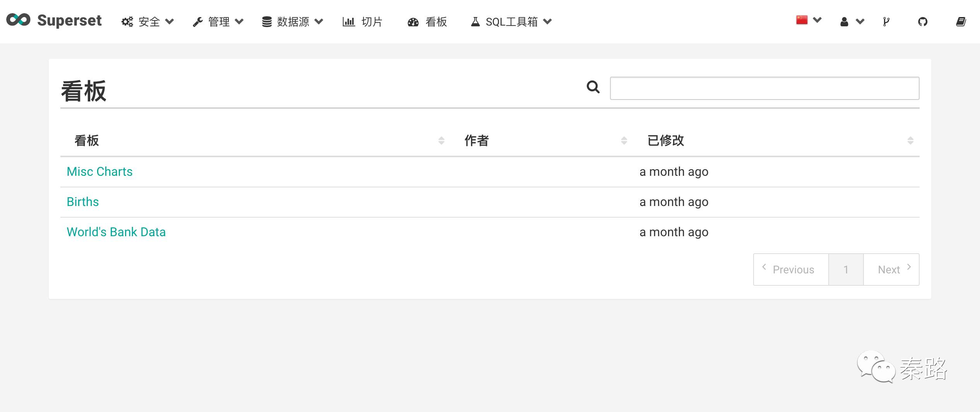Expand the user account dropdown chevron
The height and width of the screenshot is (412, 980).
pyautogui.click(x=860, y=22)
